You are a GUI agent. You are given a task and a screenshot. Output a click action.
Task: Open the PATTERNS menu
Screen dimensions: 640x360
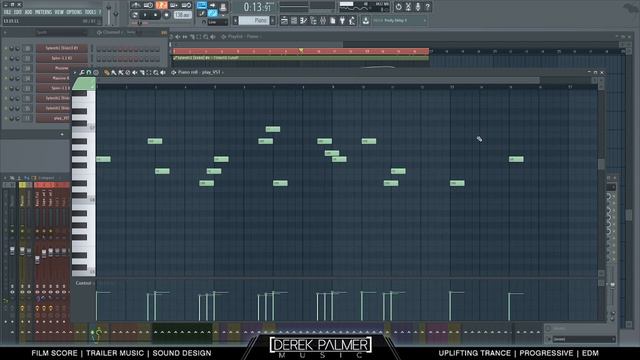point(43,12)
